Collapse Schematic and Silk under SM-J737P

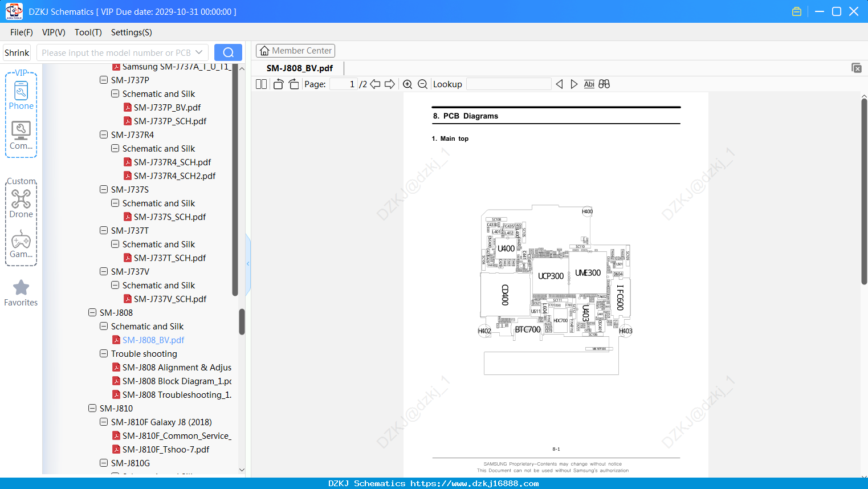pyautogui.click(x=115, y=93)
